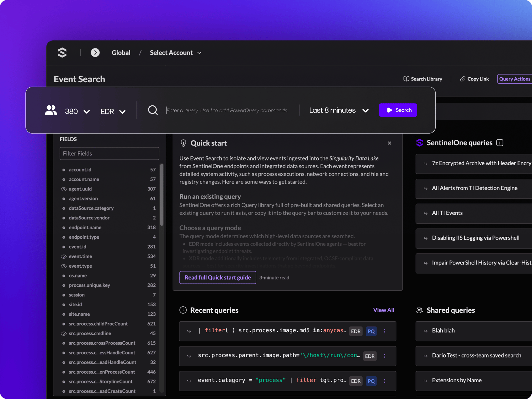Open the Last 8 minutes time range dropdown
This screenshot has height=399, width=532.
pos(339,110)
